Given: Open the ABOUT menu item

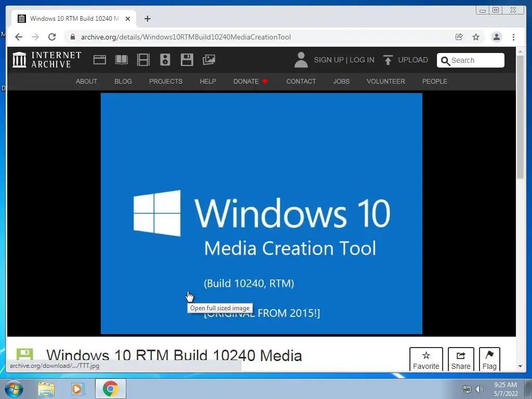Looking at the screenshot, I should click(86, 82).
